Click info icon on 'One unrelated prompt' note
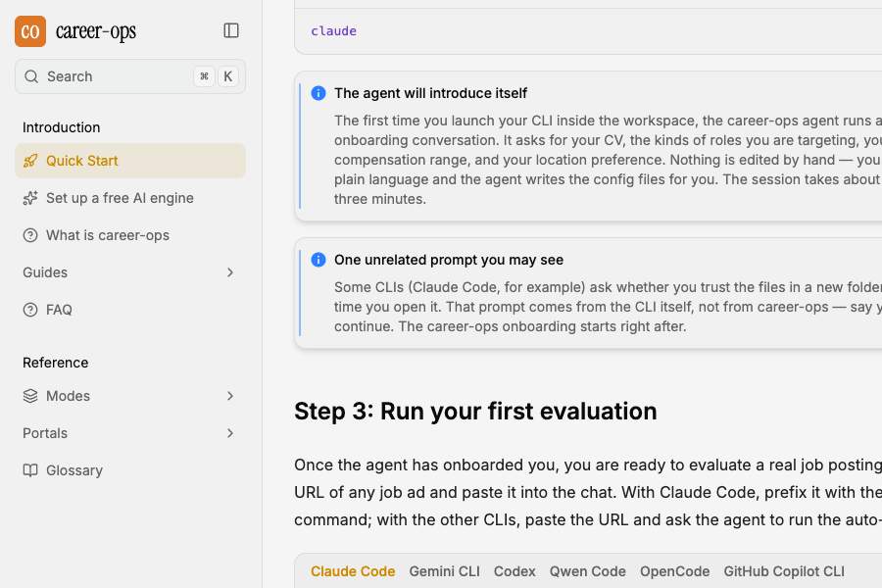Screen dimensions: 882x588 [x=318, y=260]
